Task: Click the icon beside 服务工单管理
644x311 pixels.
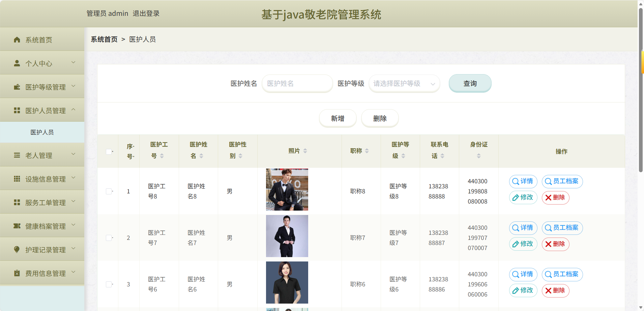Action: pos(17,203)
